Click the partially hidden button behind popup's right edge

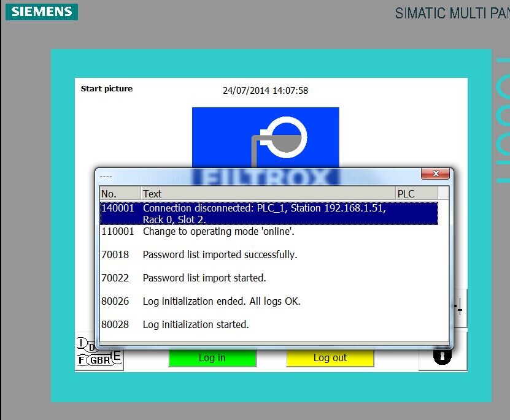pyautogui.click(x=460, y=308)
